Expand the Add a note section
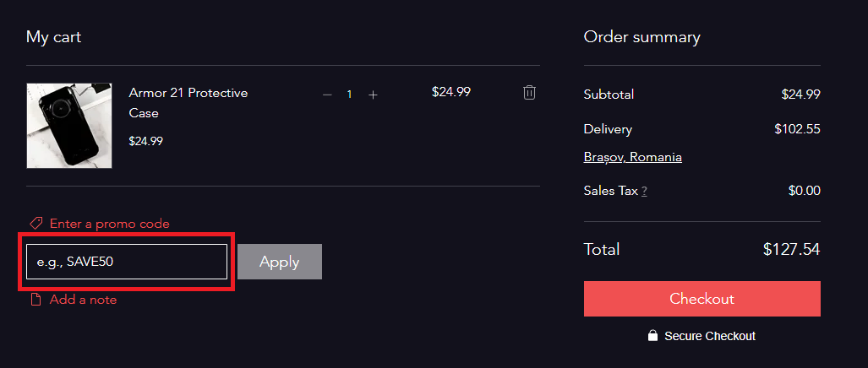Image resolution: width=868 pixels, height=368 pixels. [x=83, y=300]
